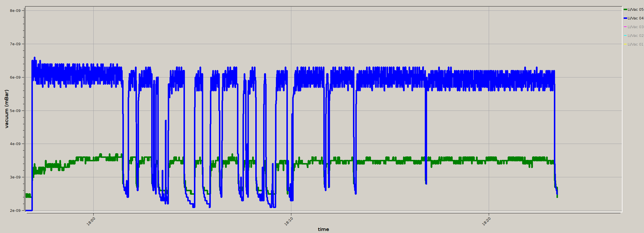This screenshot has width=644, height=233.
Task: Click the 18:20 time axis tick label
Action: pos(487,221)
